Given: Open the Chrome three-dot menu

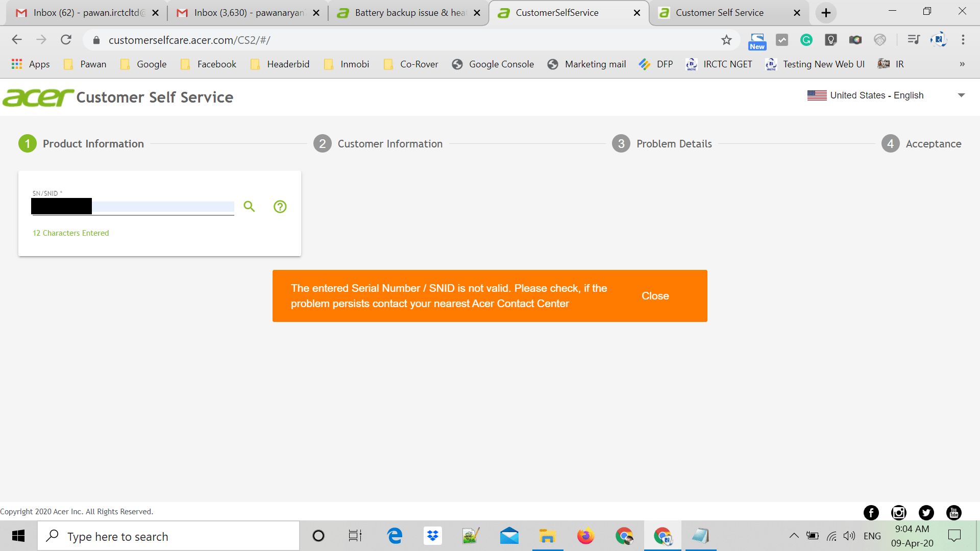Looking at the screenshot, I should click(x=963, y=40).
